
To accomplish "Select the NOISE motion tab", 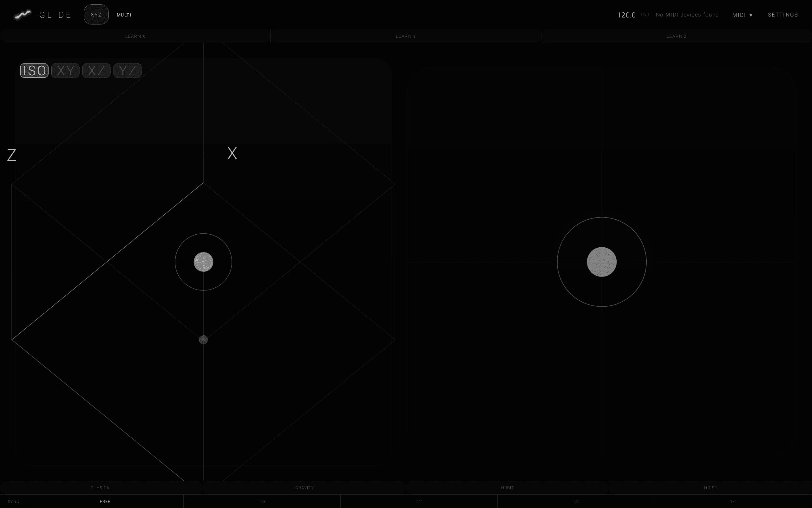I will [710, 487].
